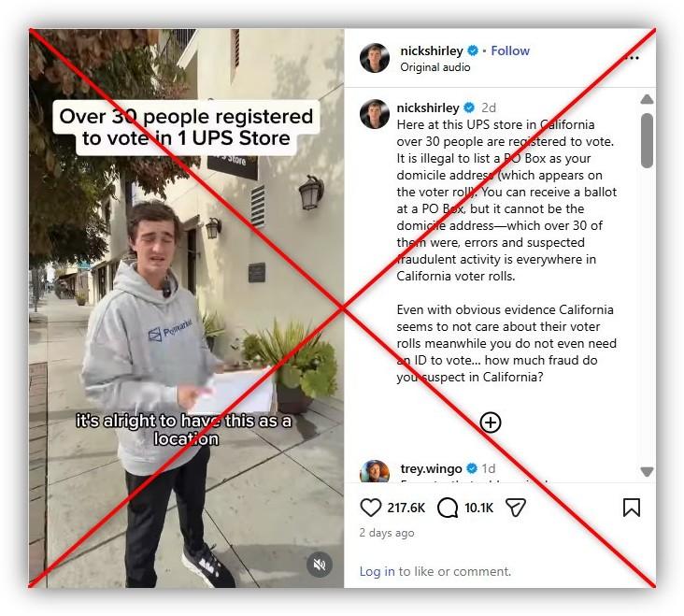Click the comments scrollbar thumb

pos(647,140)
